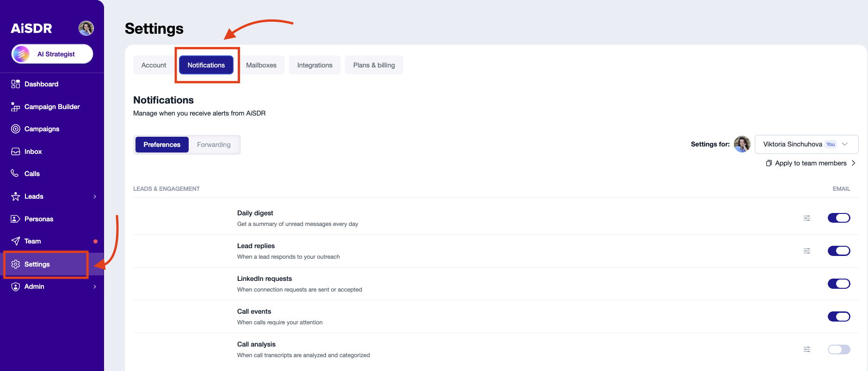Screen dimensions: 868x371
Task: Click Apply to team members link
Action: pos(811,163)
